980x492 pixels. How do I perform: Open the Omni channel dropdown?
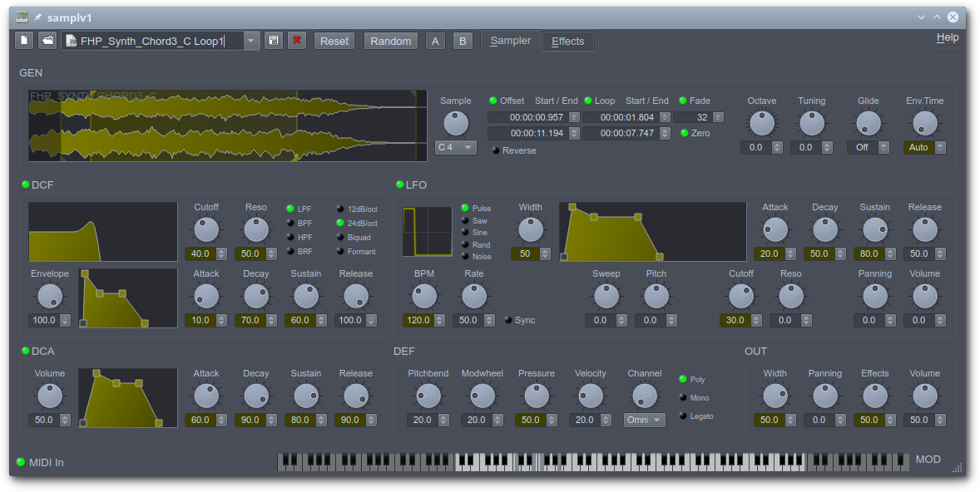point(645,421)
